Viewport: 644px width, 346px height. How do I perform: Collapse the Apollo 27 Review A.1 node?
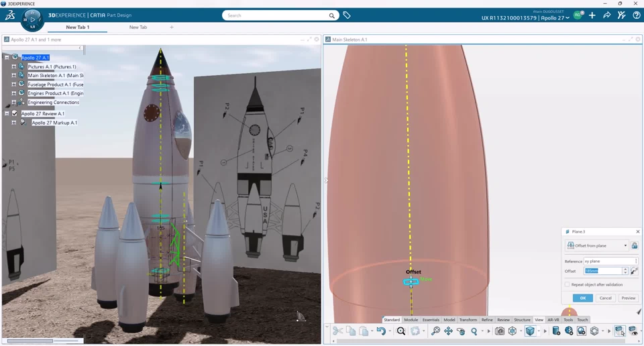(x=7, y=113)
